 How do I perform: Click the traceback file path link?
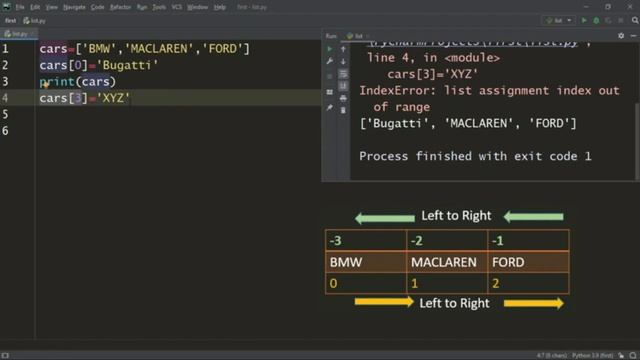pos(473,44)
